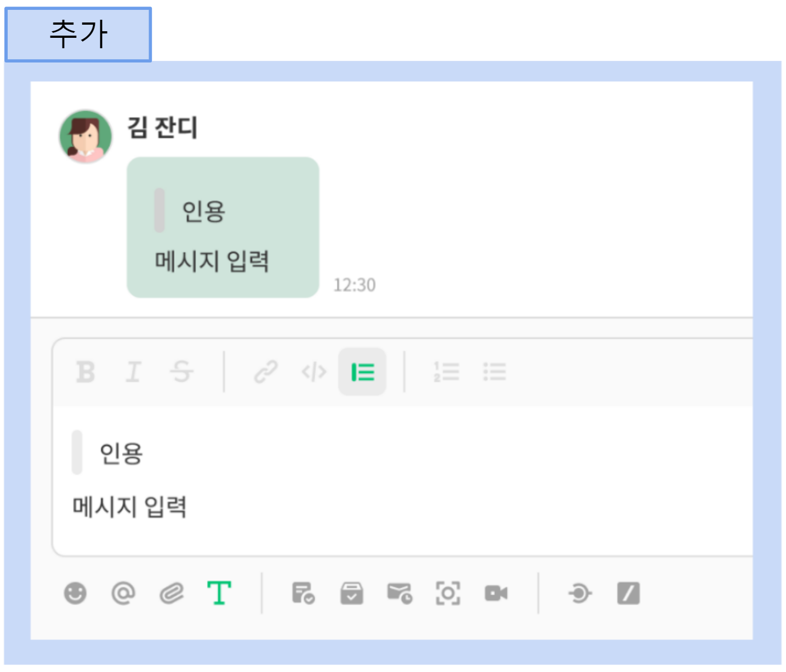Start a screen capture
The image size is (786, 672).
(x=448, y=593)
